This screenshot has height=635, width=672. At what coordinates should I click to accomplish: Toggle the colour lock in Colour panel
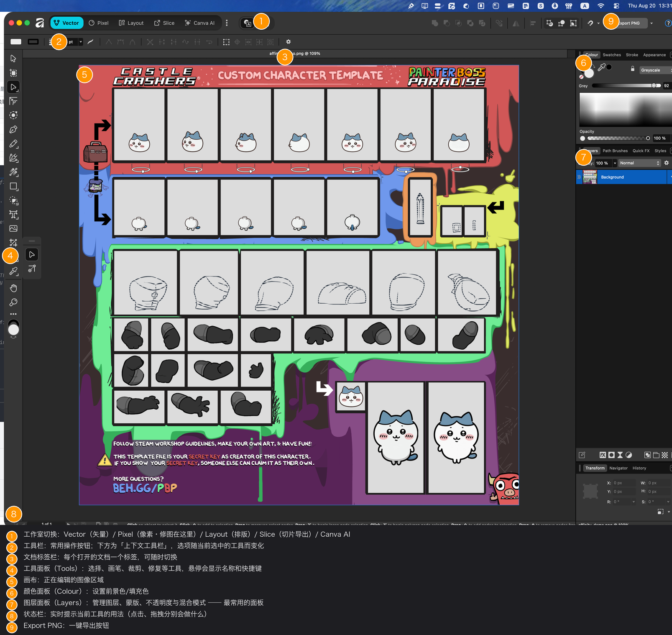point(633,69)
